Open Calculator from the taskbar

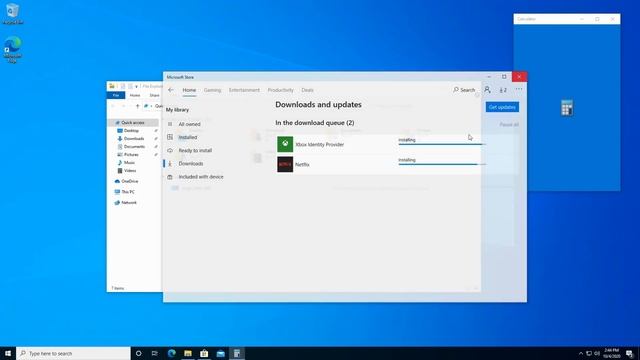click(237, 353)
